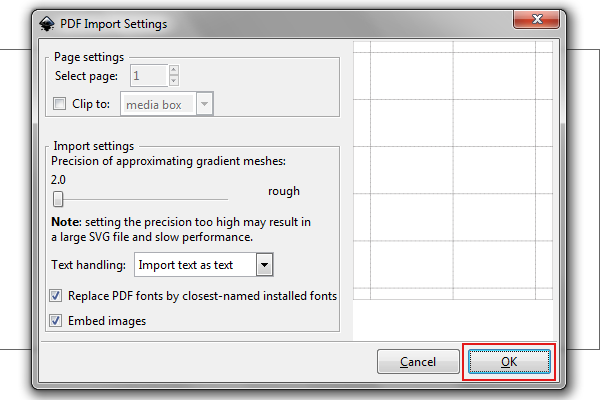Select the Import text as text combo box
The width and height of the screenshot is (600, 400).
click(x=204, y=264)
